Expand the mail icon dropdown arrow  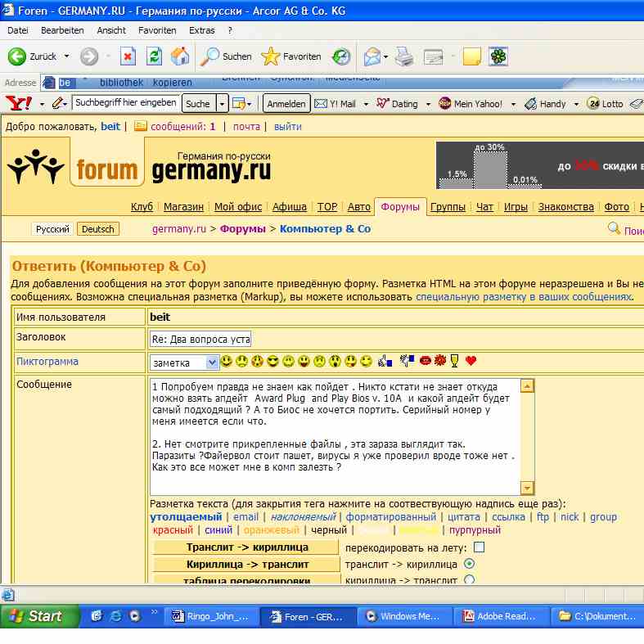coord(385,56)
